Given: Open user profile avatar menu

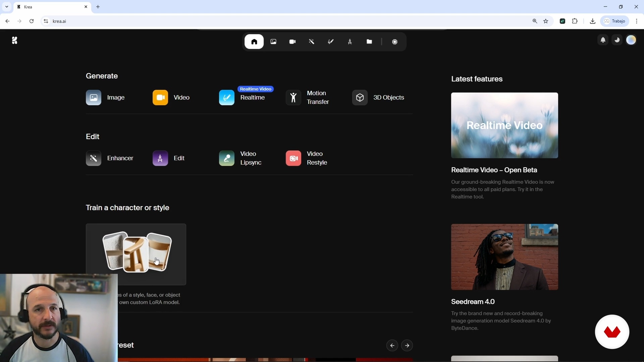Looking at the screenshot, I should 631,40.
